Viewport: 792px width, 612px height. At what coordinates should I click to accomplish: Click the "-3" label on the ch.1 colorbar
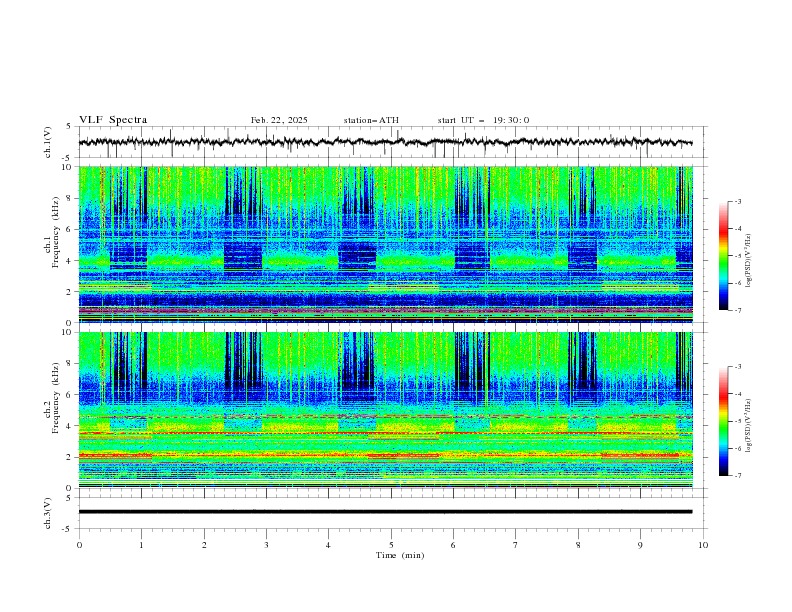pos(737,201)
